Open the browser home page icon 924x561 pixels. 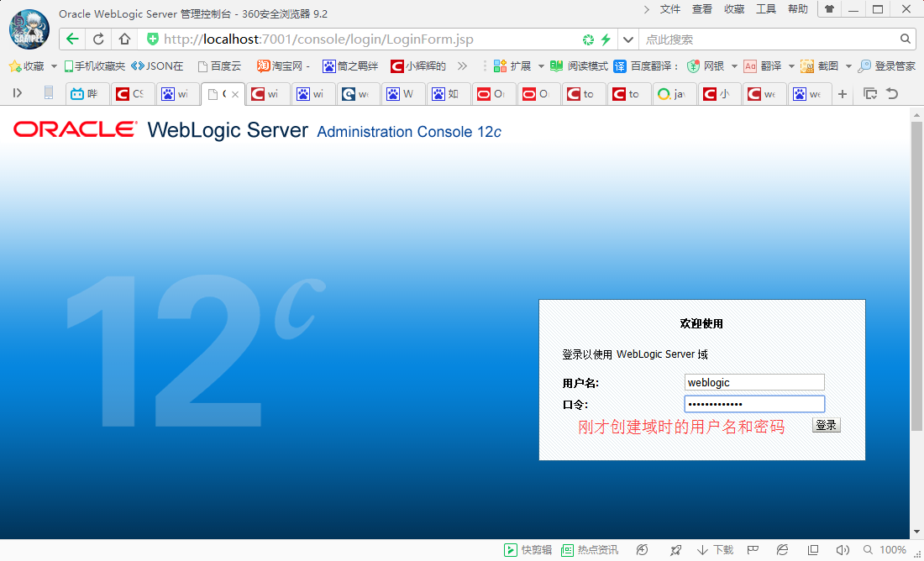click(x=124, y=39)
